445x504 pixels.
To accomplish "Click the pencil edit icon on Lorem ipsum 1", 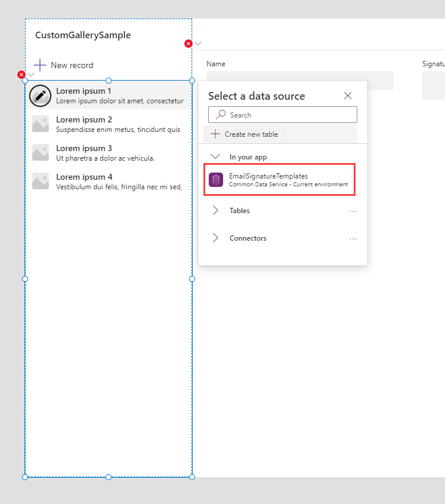I will [41, 96].
